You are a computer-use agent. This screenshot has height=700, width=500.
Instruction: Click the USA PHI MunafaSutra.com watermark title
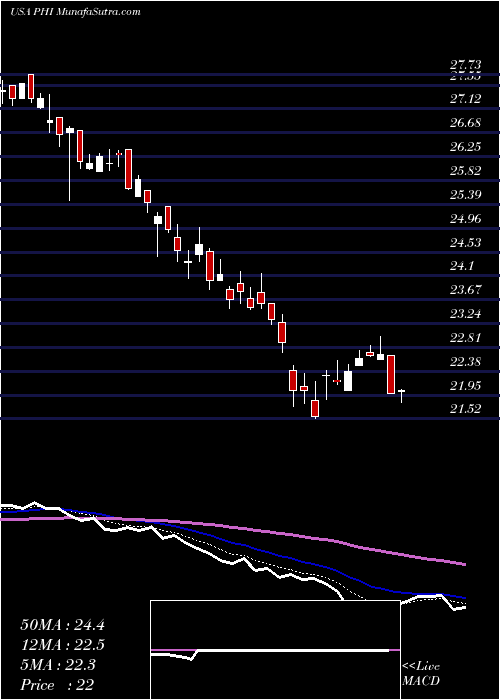click(75, 12)
